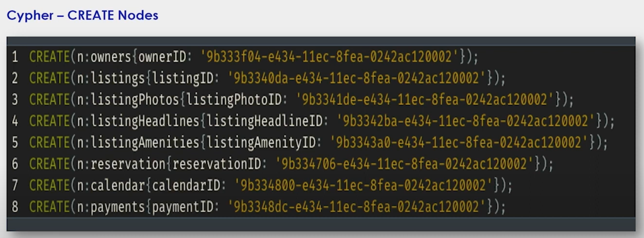Click the 'calendarID' property key
The width and height of the screenshot is (644, 238).
pos(186,185)
